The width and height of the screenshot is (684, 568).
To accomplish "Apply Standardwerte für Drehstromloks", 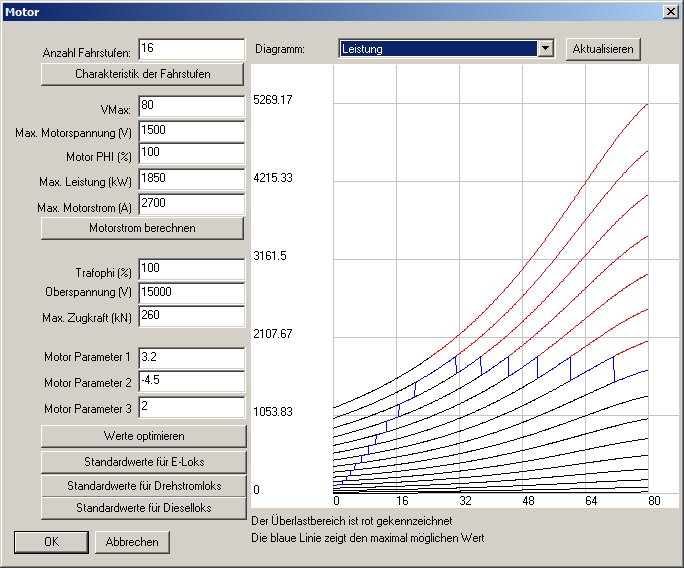I will pyautogui.click(x=144, y=486).
